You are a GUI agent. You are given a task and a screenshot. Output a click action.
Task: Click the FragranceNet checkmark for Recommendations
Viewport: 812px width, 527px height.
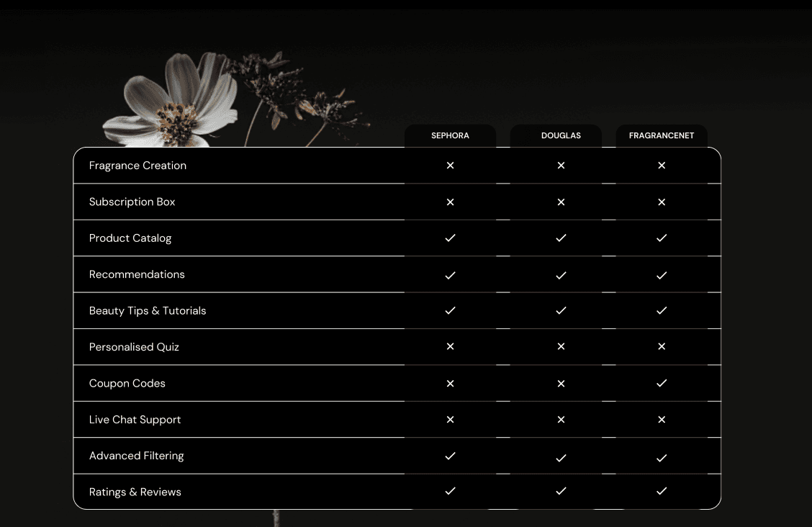click(x=662, y=276)
